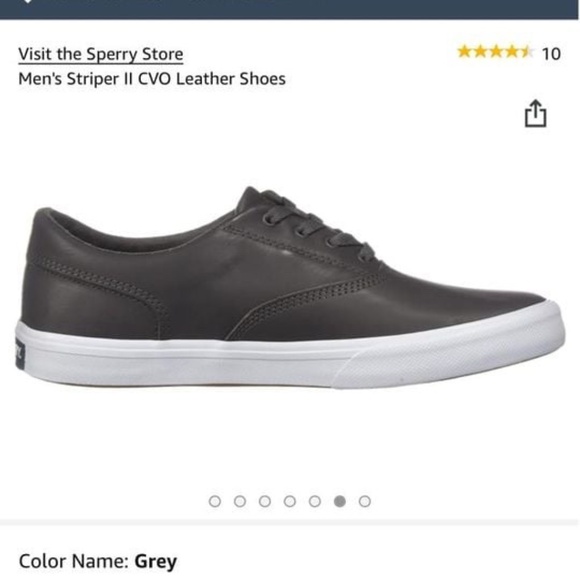Show the first product image dot
Screen dimensions: 580x580
pyautogui.click(x=215, y=501)
